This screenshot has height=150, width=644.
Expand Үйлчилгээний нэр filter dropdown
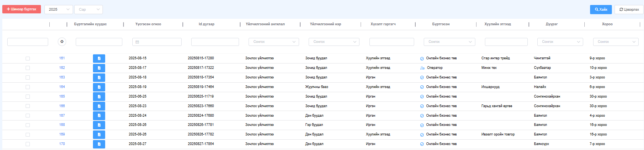[334, 42]
